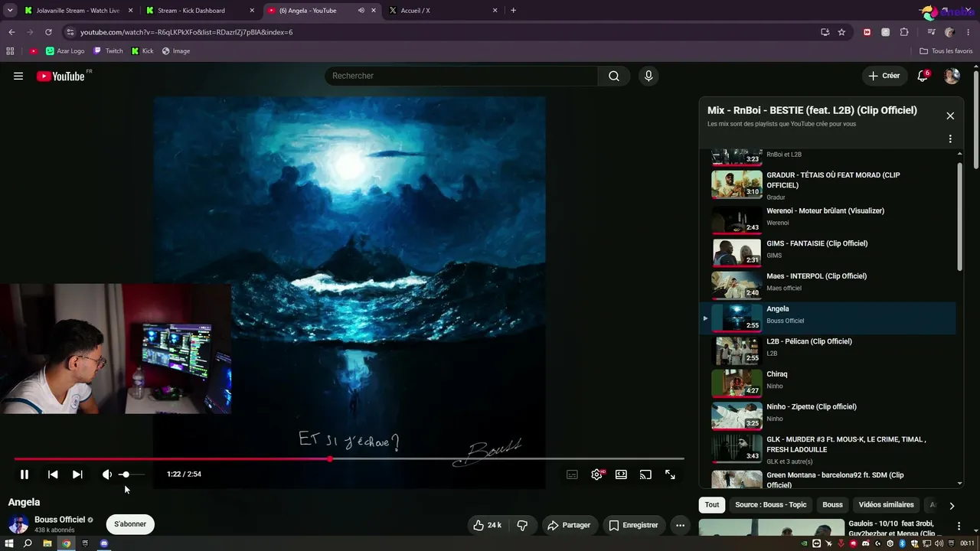Mute the video with the speaker icon
Screen dimensions: 980x551
point(107,474)
